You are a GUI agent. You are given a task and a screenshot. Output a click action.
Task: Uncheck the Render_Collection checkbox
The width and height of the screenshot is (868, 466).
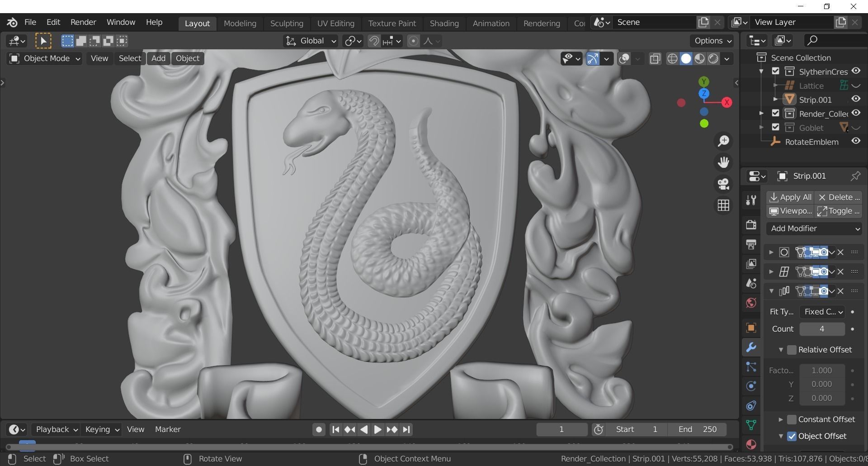click(776, 113)
